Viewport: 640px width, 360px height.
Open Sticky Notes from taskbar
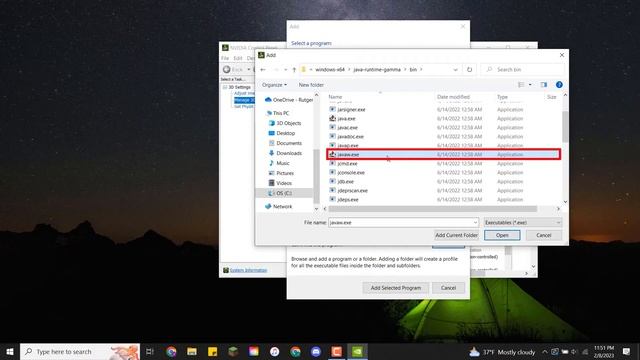213,351
